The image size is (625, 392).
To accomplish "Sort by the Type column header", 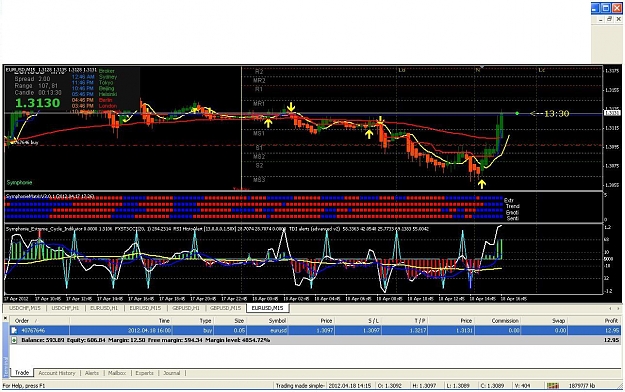I will (x=193, y=321).
